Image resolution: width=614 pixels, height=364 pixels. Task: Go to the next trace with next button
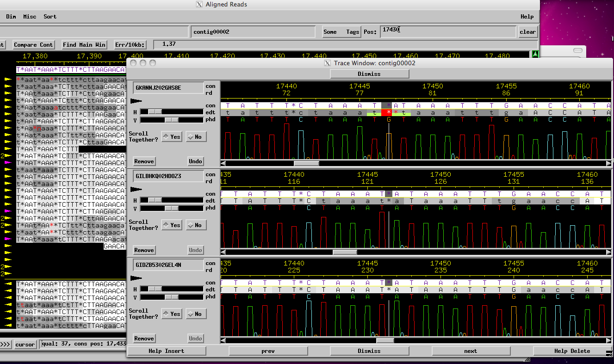[470, 351]
